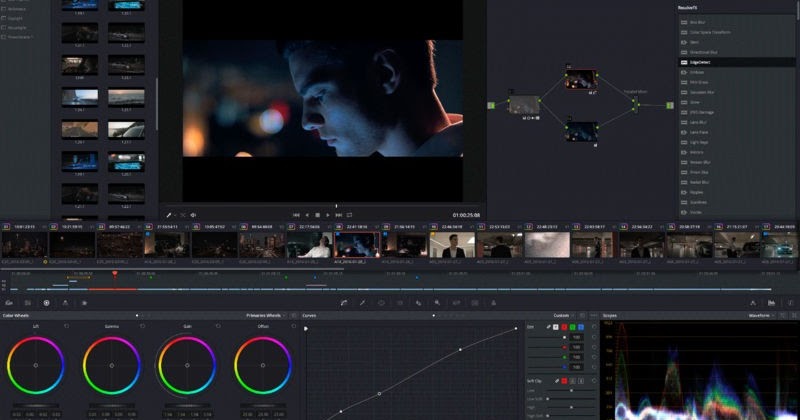This screenshot has height=420, width=800.
Task: Click the red intensity value field
Action: tap(577, 347)
